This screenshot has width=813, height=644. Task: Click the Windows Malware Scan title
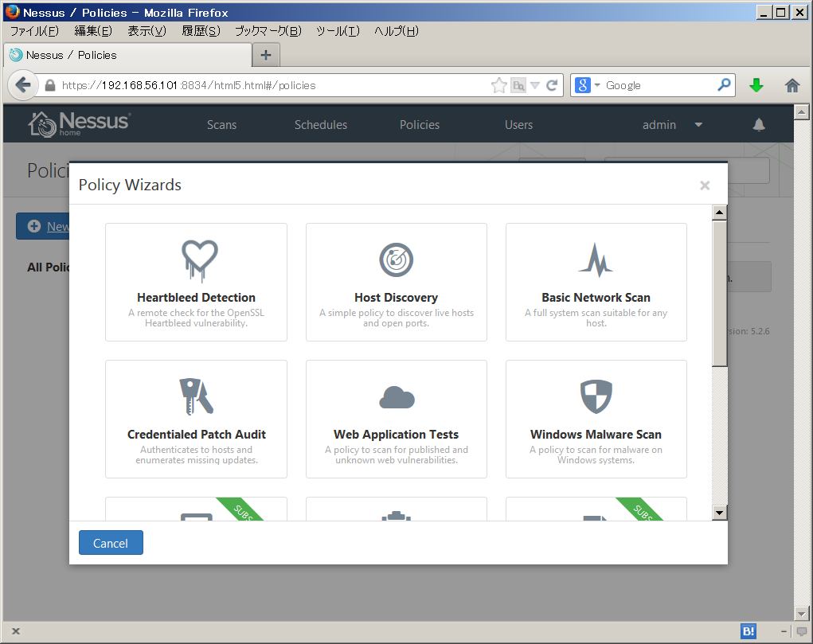click(596, 435)
